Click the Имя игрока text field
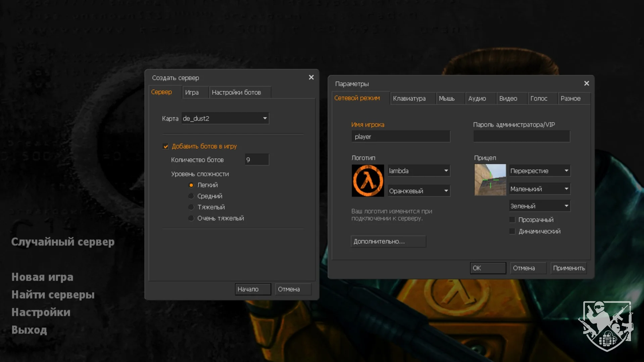This screenshot has width=644, height=362. point(401,137)
